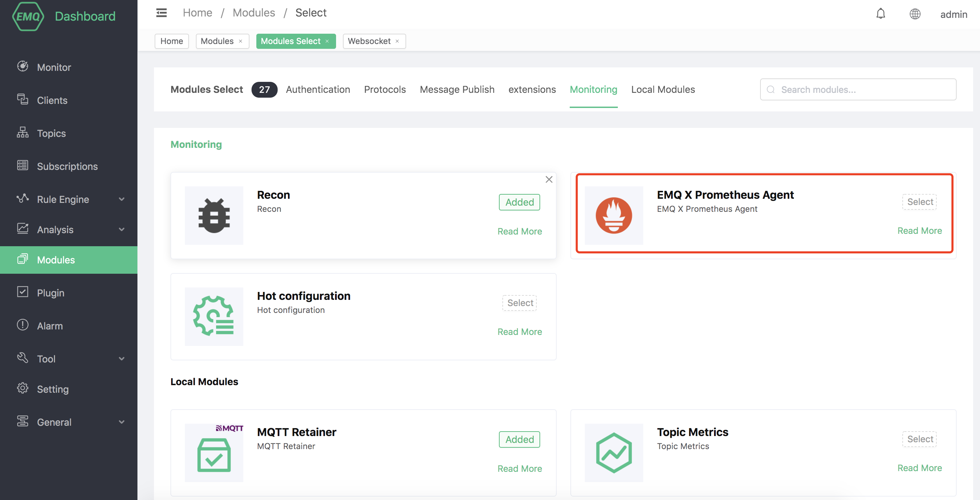980x500 pixels.
Task: Open the Websocket tag tab
Action: tap(369, 41)
